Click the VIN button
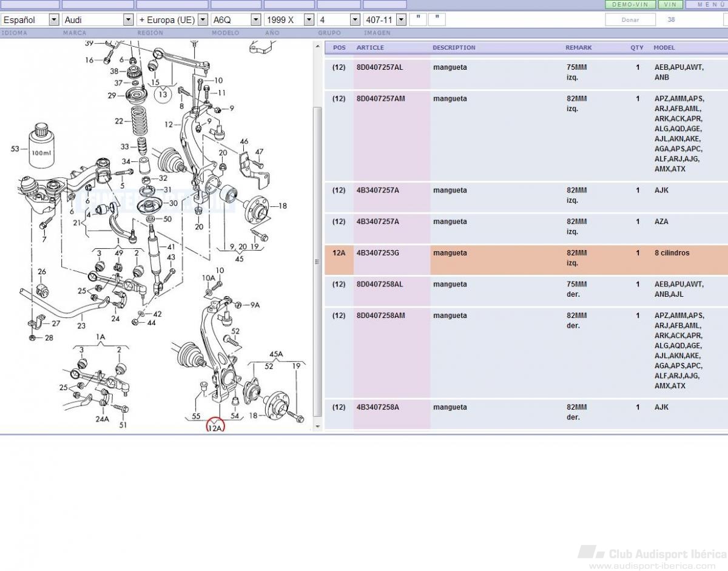Image resolution: width=728 pixels, height=571 pixels. coord(670,4)
